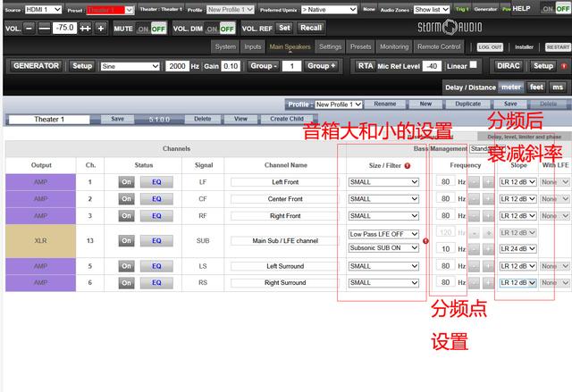Open the Monitoring tab
The height and width of the screenshot is (392, 572).
[393, 46]
